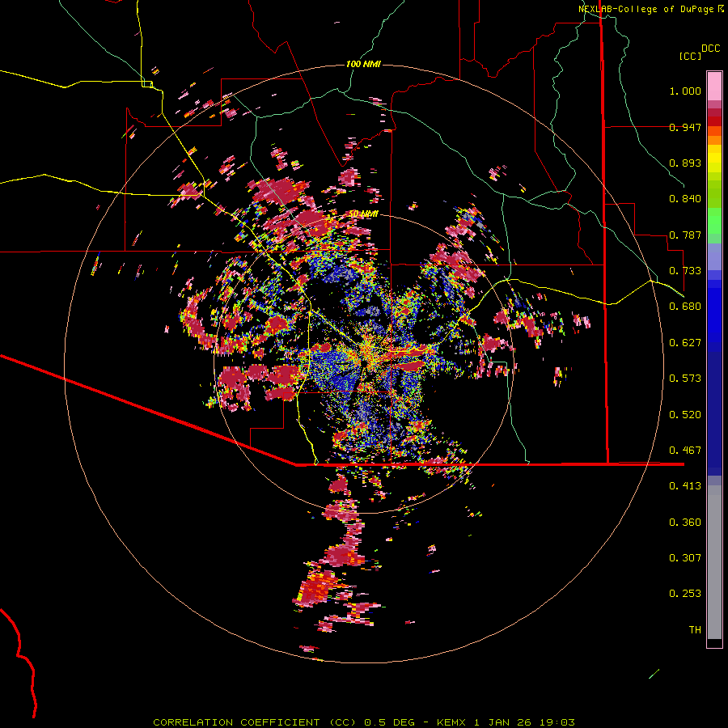The image size is (728, 728).
Task: Click the 0.520 color scale label
Action: click(685, 415)
